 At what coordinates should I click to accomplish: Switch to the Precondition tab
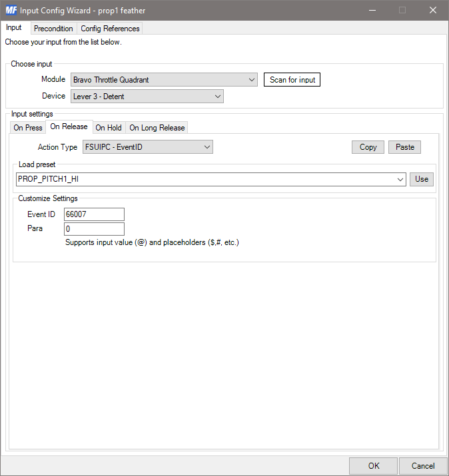53,29
